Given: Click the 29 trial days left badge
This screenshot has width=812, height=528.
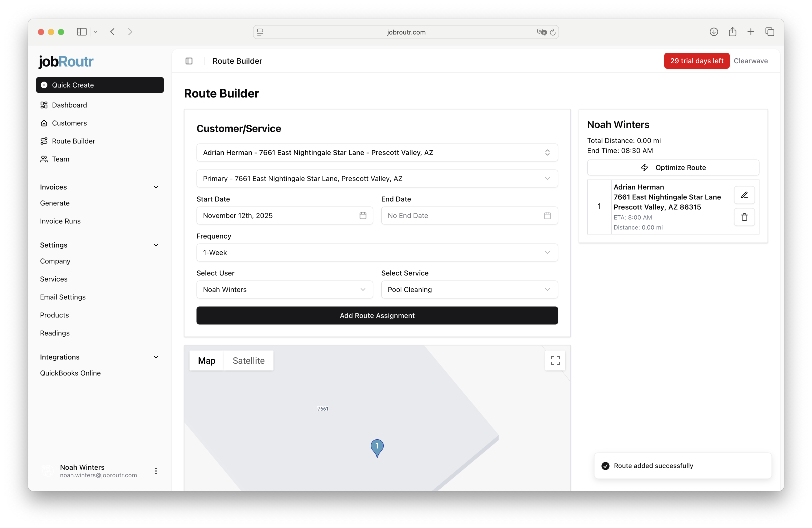Looking at the screenshot, I should click(x=696, y=61).
